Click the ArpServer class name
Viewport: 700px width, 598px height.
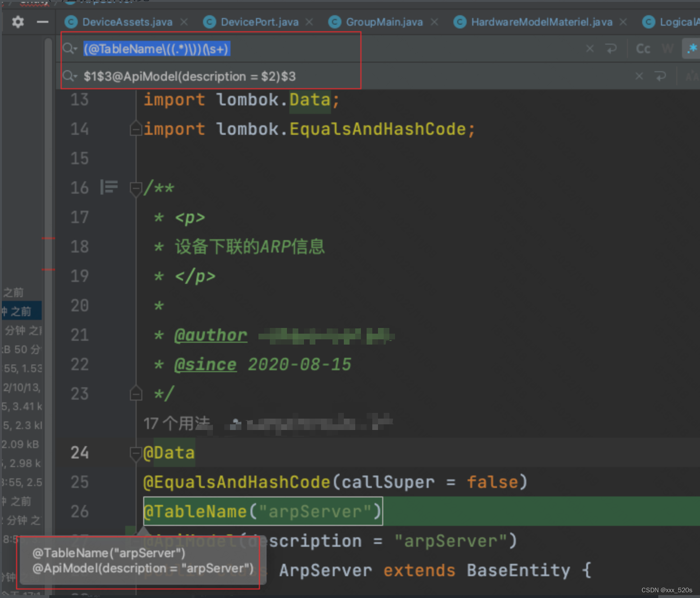(x=325, y=570)
